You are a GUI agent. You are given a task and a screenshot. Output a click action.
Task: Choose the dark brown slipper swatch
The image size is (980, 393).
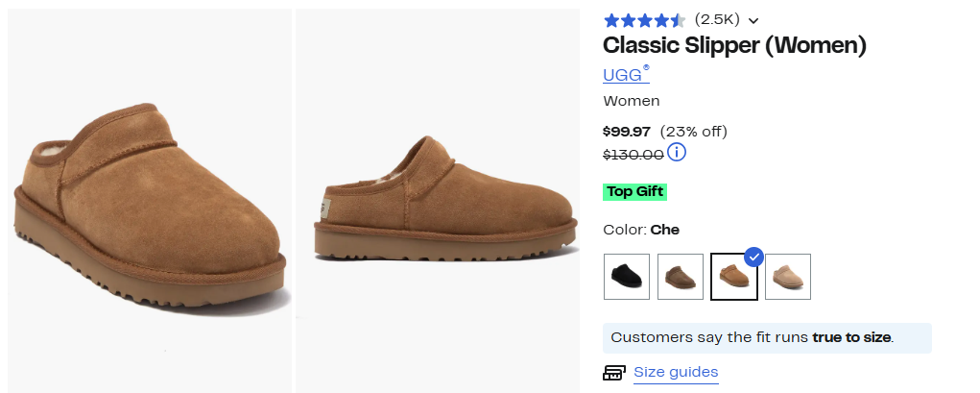(681, 277)
